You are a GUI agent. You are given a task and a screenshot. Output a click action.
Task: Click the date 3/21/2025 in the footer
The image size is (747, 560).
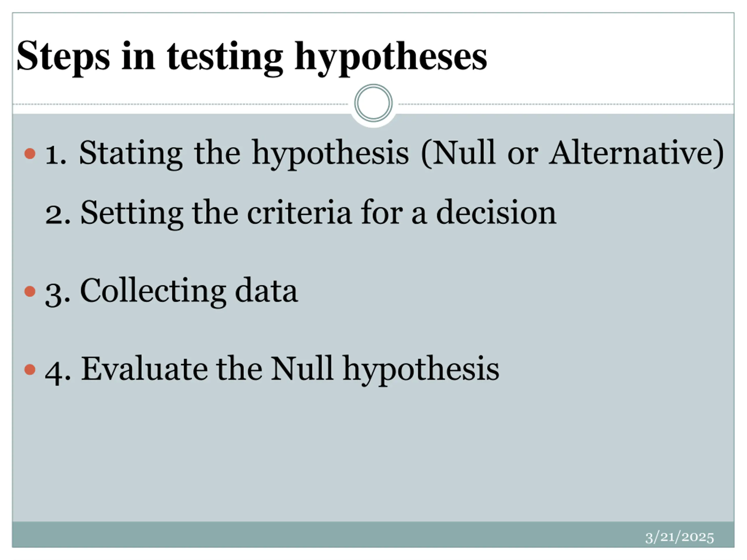click(680, 537)
